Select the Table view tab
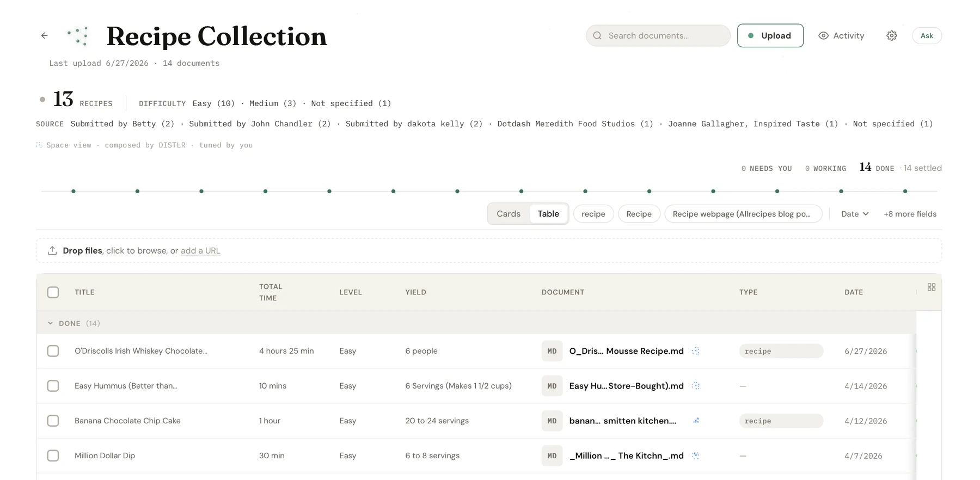The width and height of the screenshot is (980, 480). pyautogui.click(x=548, y=214)
